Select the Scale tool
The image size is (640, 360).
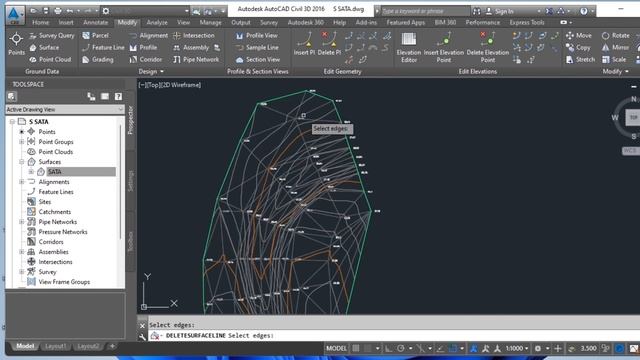pos(613,60)
